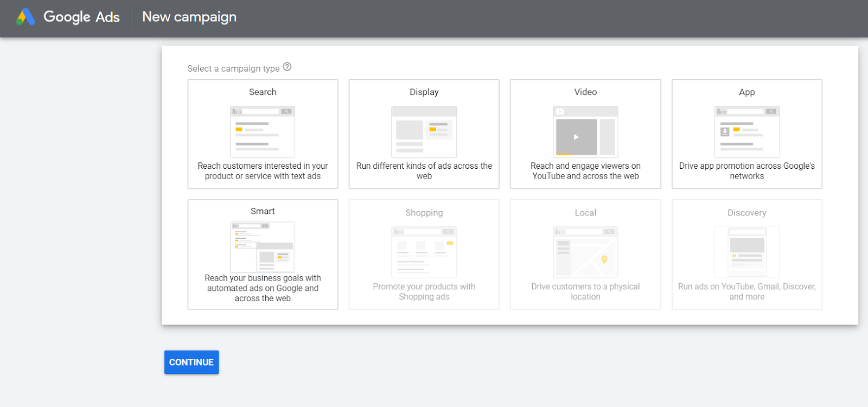Click the Smart campaign illustration
This screenshot has height=407, width=868.
(x=263, y=247)
